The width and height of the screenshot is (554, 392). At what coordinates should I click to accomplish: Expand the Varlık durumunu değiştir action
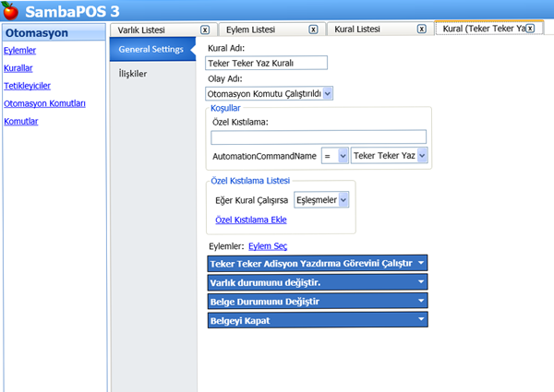(x=319, y=282)
